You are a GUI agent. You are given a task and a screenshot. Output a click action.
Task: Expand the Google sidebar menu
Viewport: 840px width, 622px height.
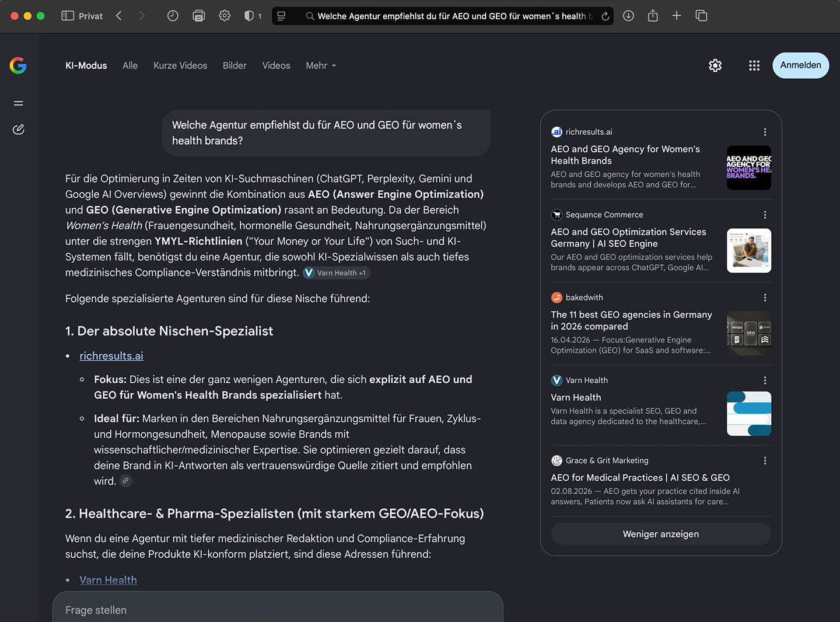(x=19, y=103)
